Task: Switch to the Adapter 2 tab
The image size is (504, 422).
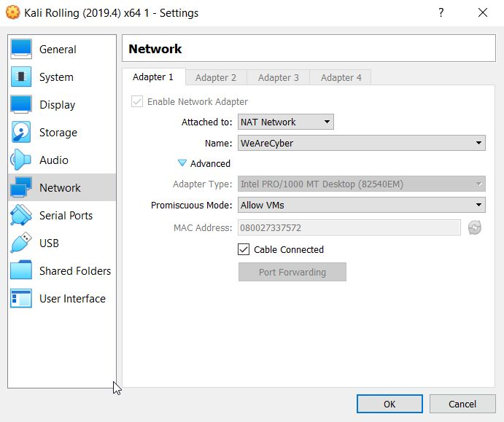Action: click(x=216, y=77)
